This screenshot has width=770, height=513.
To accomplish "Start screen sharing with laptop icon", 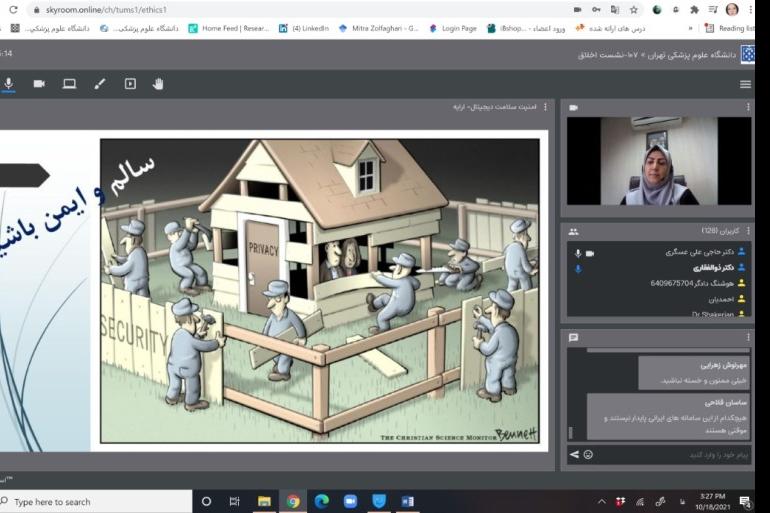I will [x=69, y=84].
